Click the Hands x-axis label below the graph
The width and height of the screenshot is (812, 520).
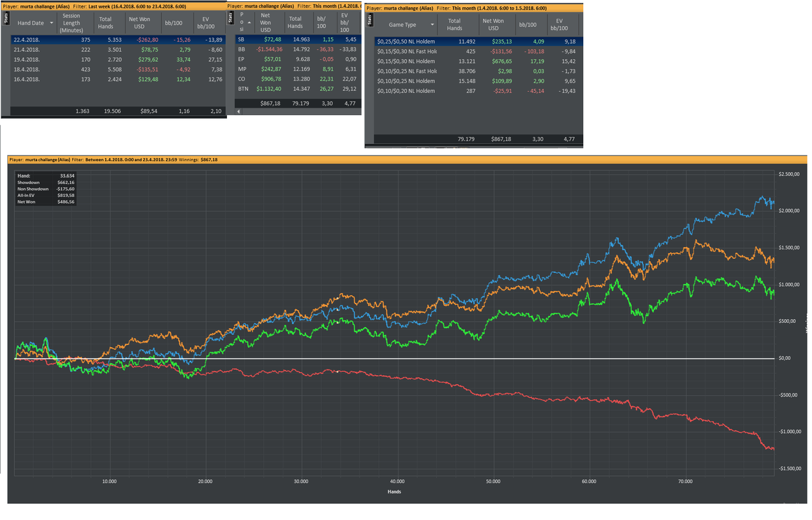pos(394,491)
